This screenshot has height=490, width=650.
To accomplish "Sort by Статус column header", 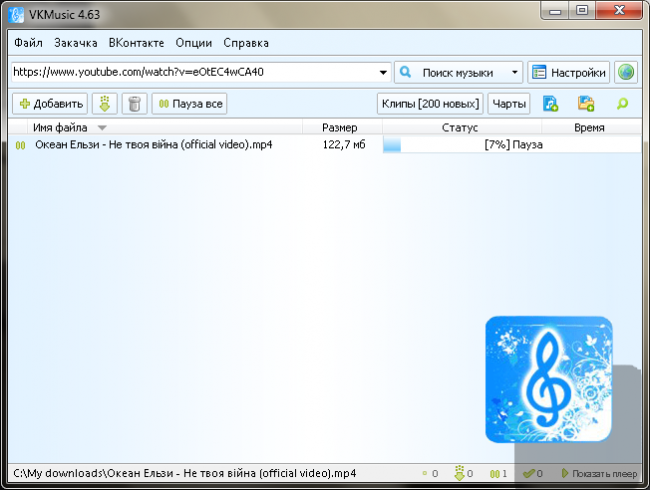I will [x=460, y=128].
